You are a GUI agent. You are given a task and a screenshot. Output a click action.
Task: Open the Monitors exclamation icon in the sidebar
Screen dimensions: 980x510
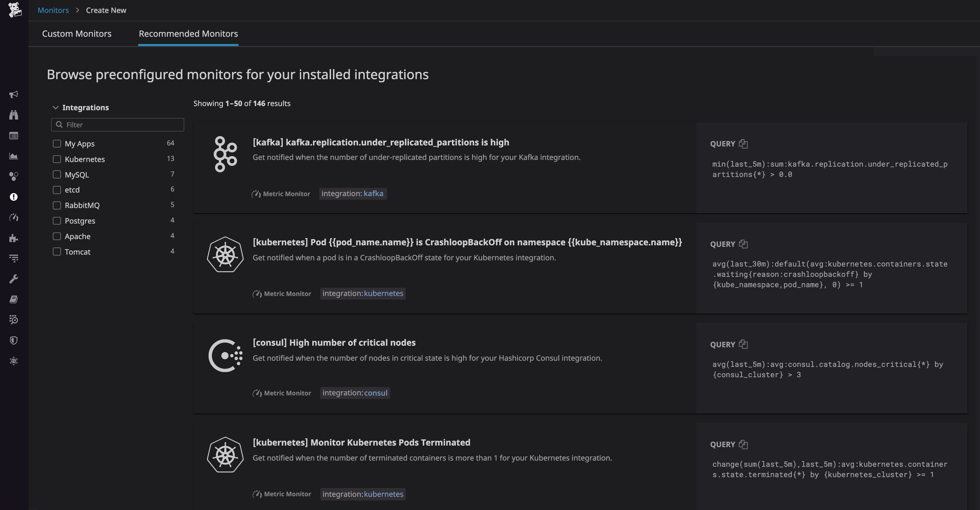click(x=14, y=197)
